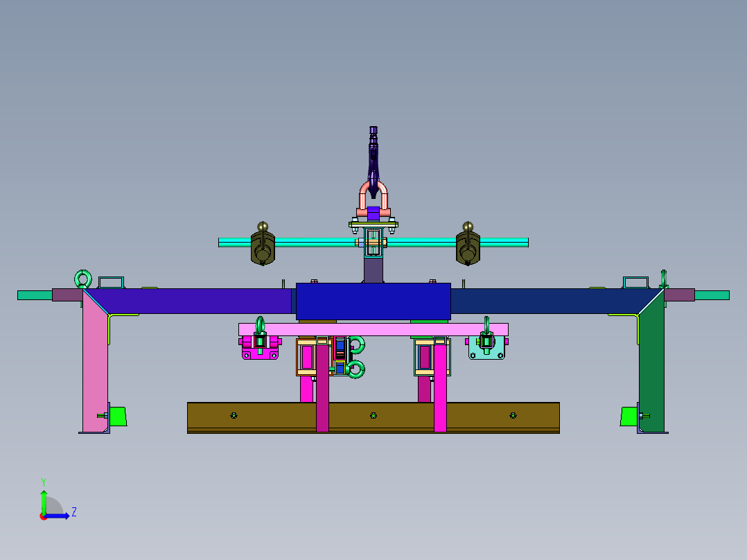Select the pink left support leg

95,365
